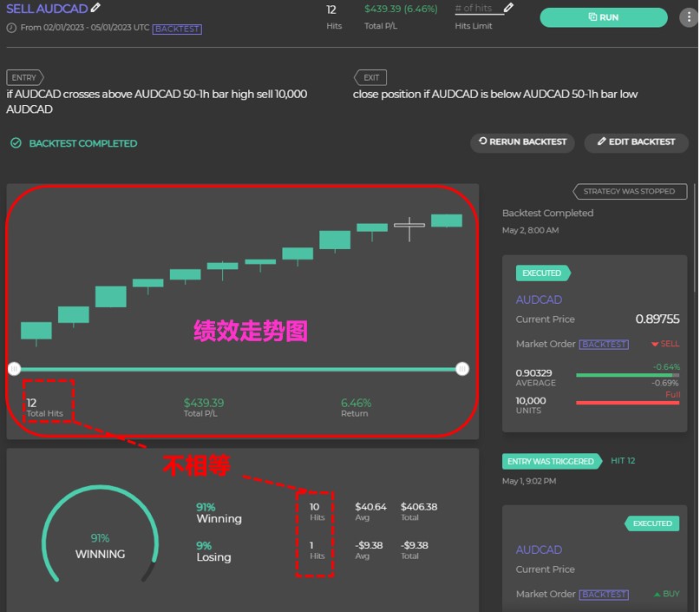Open the three-dot options menu
This screenshot has width=700, height=612.
click(x=687, y=17)
